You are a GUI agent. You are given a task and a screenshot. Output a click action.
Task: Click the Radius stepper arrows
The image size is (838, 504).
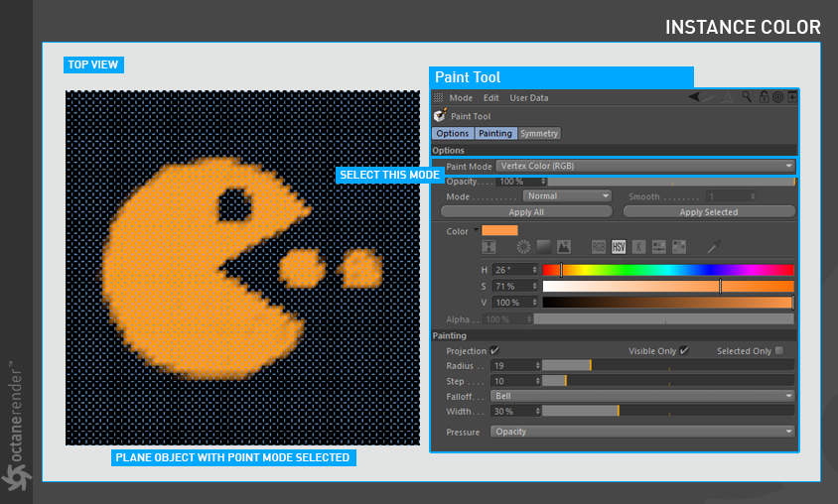[538, 366]
